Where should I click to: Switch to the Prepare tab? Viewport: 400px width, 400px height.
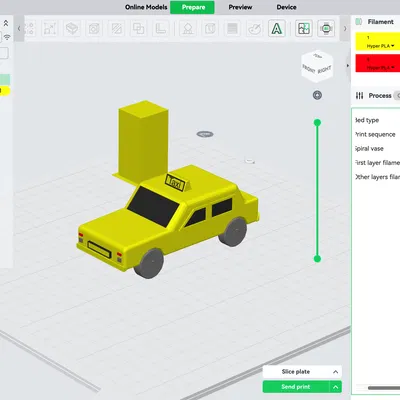click(193, 7)
